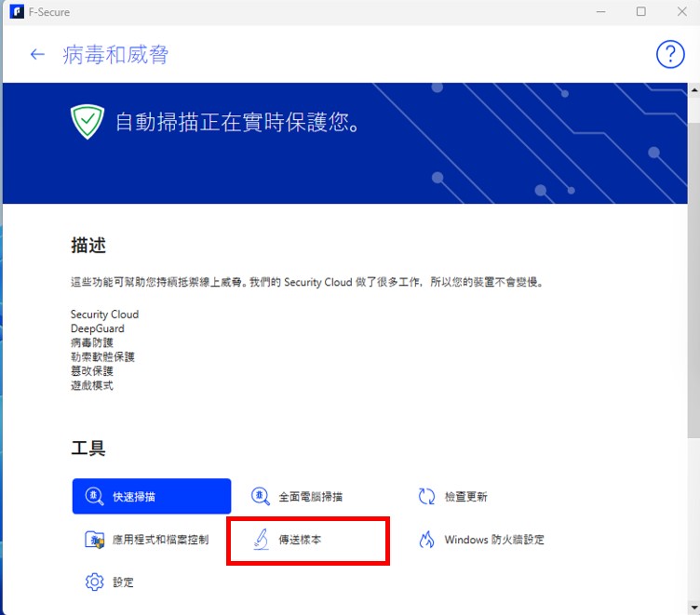Click the magnifier icon beside 全面電腦掃描

(x=261, y=496)
